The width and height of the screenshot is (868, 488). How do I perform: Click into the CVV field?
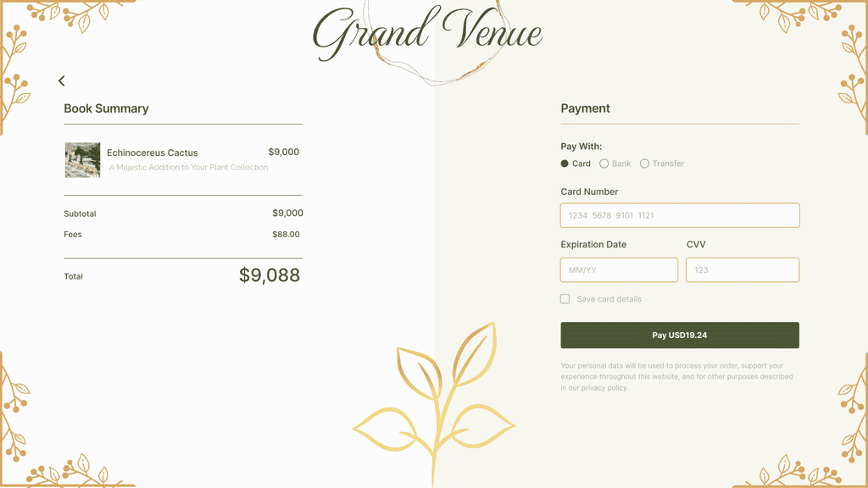[743, 270]
